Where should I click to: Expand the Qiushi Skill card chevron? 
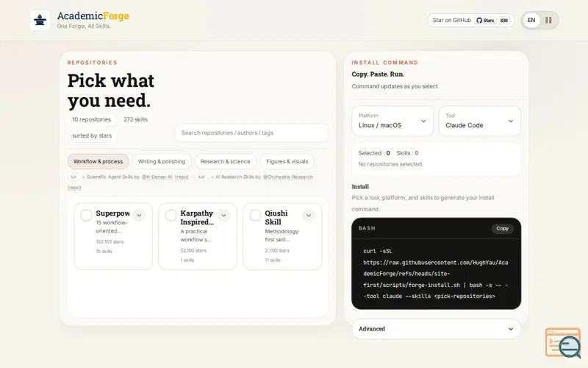309,215
